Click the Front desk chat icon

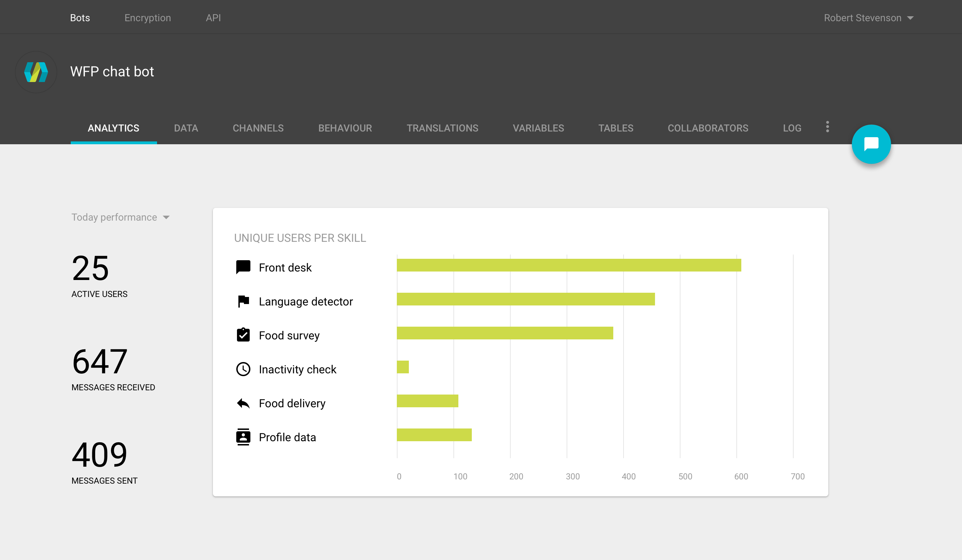pos(243,267)
